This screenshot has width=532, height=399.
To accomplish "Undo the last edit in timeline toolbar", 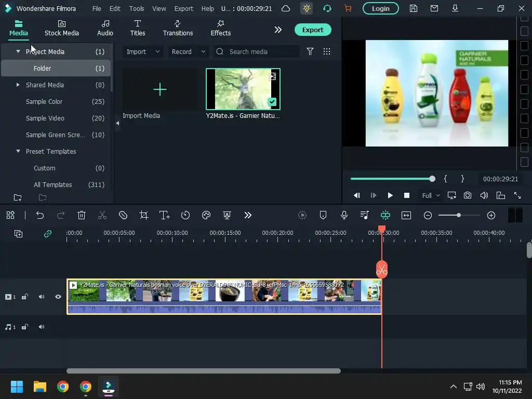I will 39,215.
